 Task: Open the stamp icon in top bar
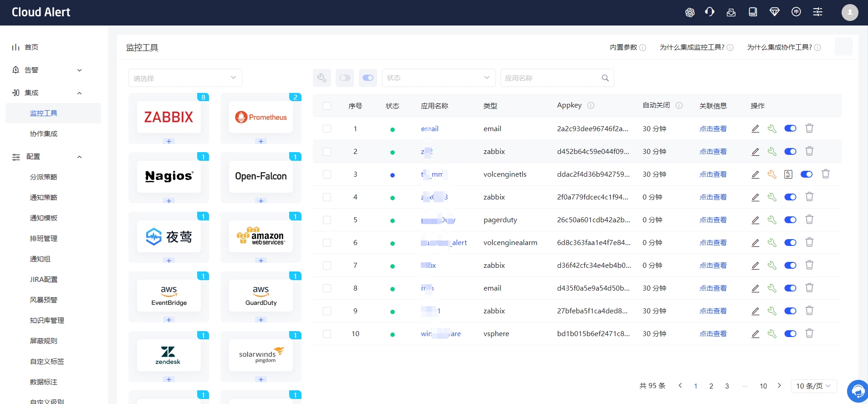(x=731, y=12)
